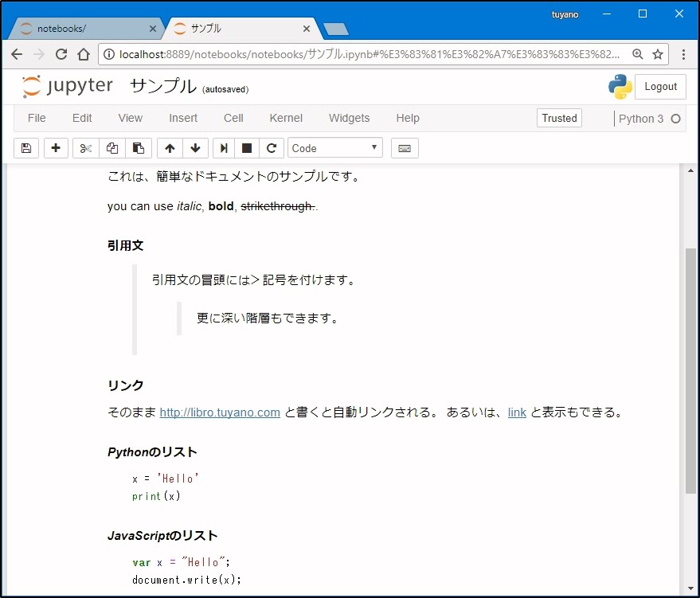Run the current cell
The height and width of the screenshot is (598, 700).
click(225, 148)
